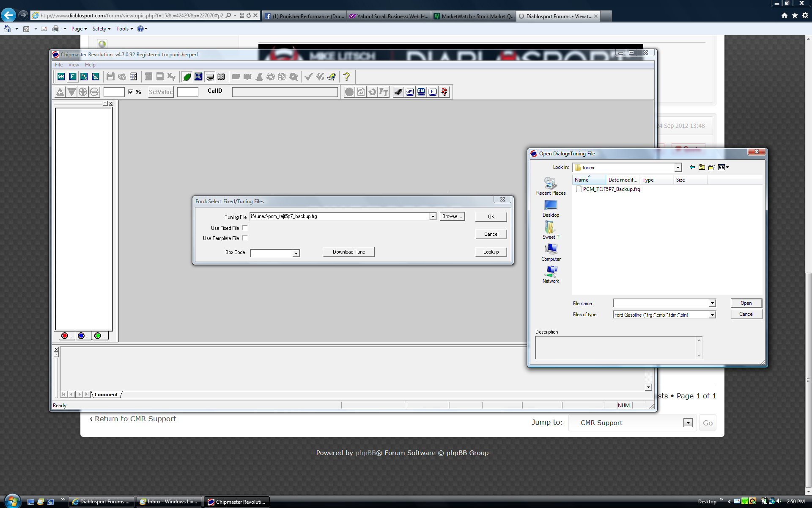812x508 pixels.
Task: Click the handshake toolbar icon
Action: pyautogui.click(x=122, y=77)
